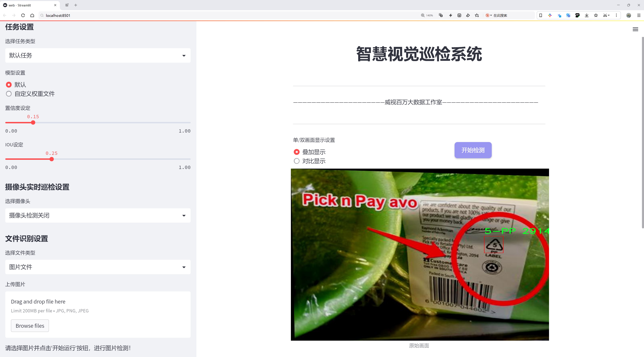Image resolution: width=644 pixels, height=357 pixels.
Task: Focus the localhost:8501 address bar
Action: tap(225, 15)
